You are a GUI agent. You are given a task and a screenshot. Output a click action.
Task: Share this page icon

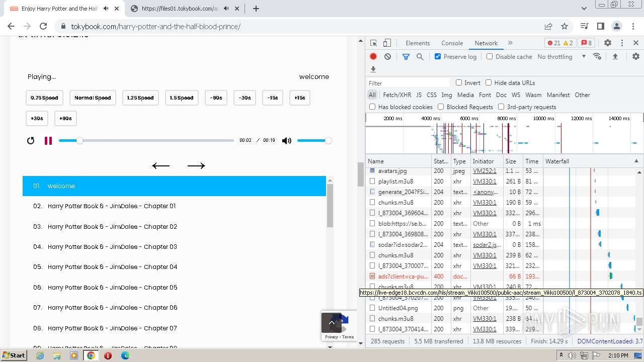[548, 26]
